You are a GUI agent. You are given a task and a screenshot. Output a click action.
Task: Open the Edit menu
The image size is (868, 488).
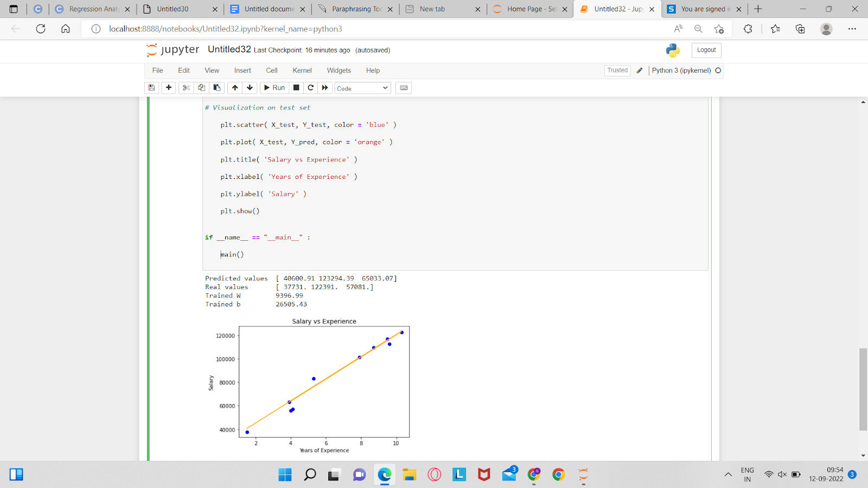tap(184, 70)
